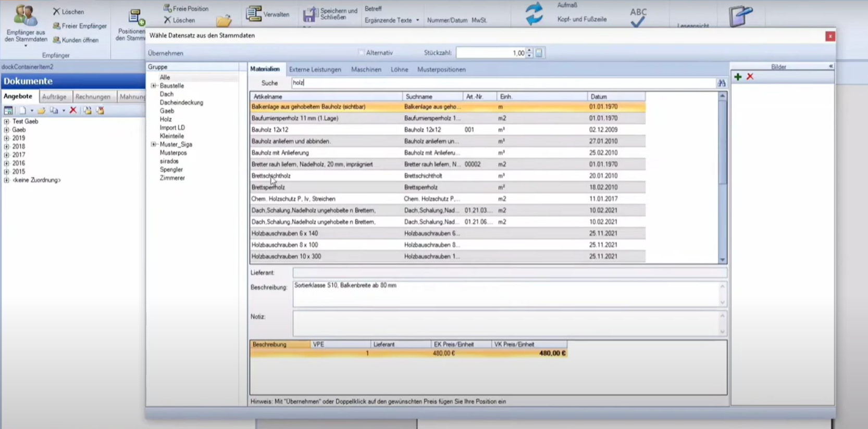The image size is (868, 429).
Task: Select the Holz group
Action: [x=166, y=119]
